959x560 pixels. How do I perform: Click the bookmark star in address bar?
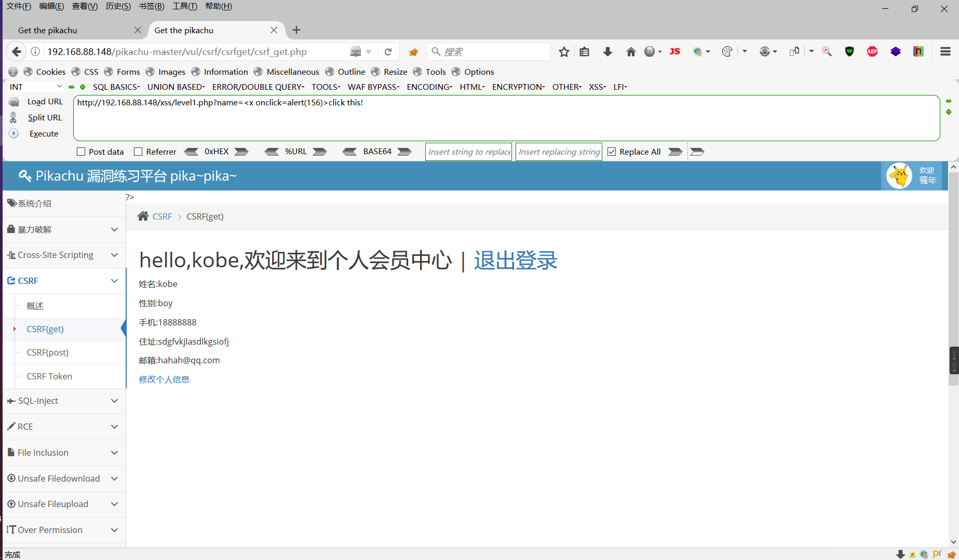coord(564,51)
